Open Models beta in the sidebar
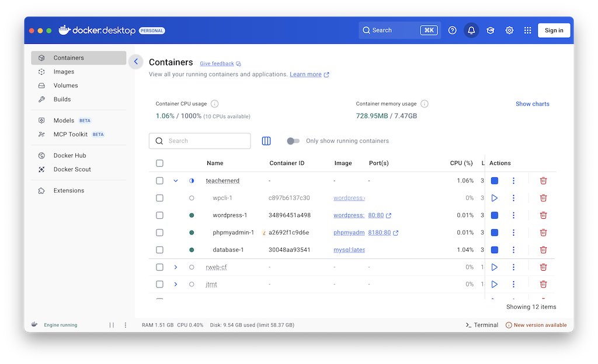Screen dimensions: 598x364 (x=79, y=121)
